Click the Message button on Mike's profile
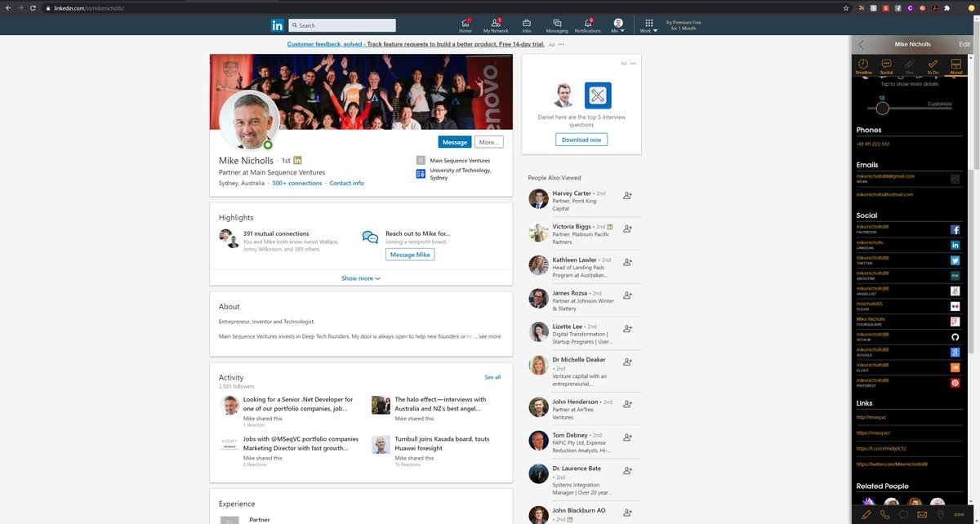980x524 pixels. (x=454, y=141)
